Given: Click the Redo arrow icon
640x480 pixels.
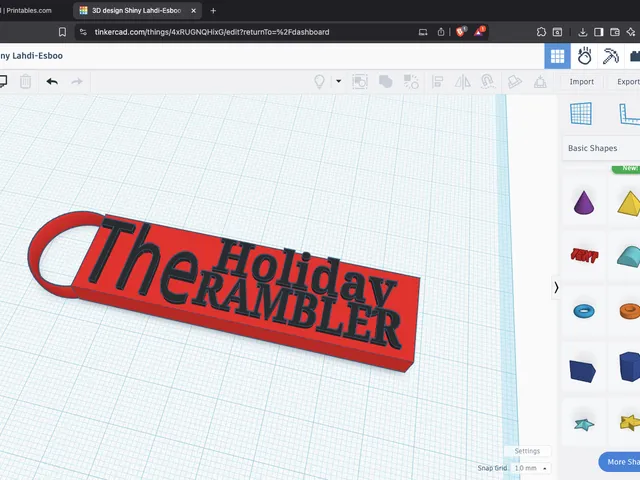Looking at the screenshot, I should 77,82.
